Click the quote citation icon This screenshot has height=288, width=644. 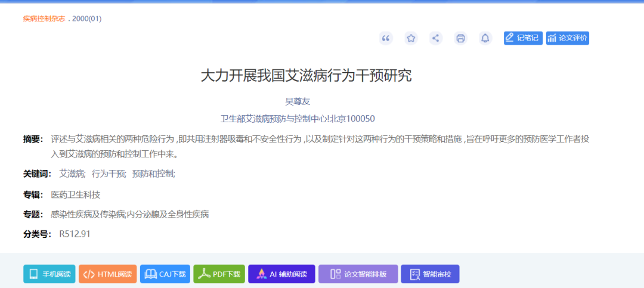pos(386,38)
